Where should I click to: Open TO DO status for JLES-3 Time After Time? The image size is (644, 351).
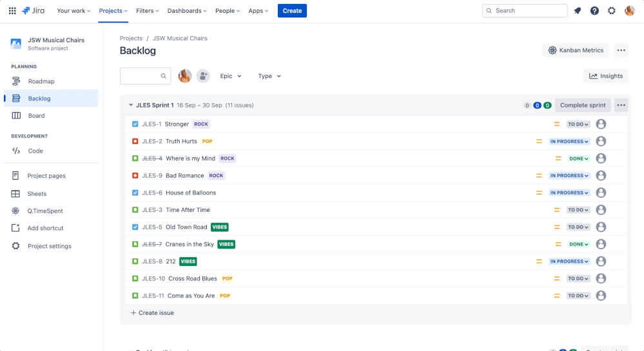[x=578, y=210]
